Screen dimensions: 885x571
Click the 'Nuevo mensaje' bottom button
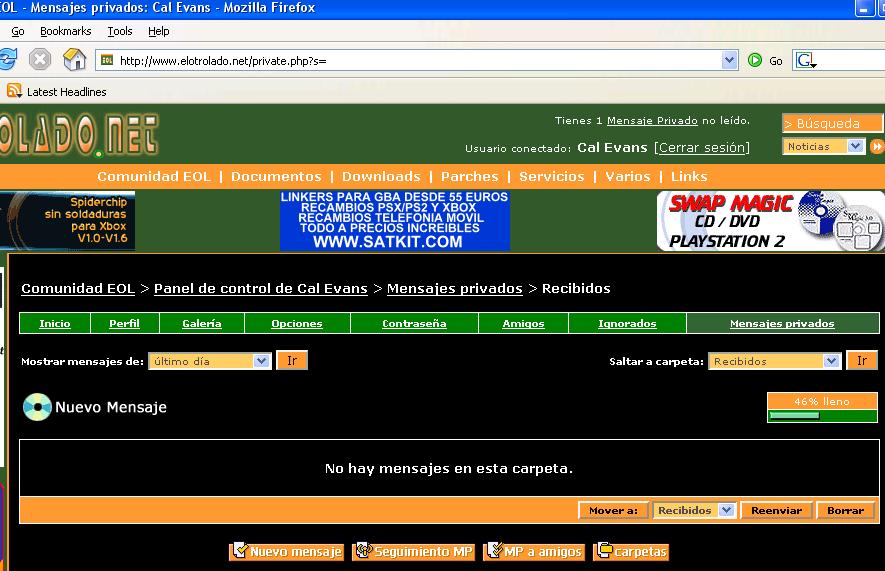tap(286, 551)
